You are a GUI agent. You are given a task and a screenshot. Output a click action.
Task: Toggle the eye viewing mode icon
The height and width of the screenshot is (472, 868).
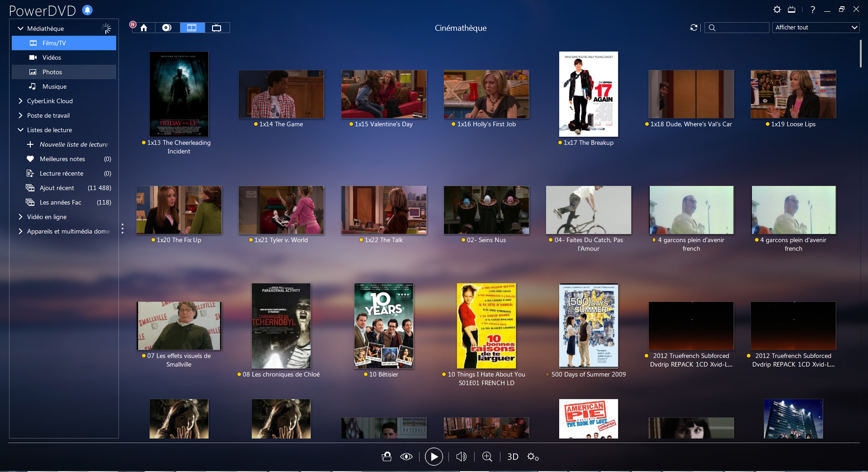pyautogui.click(x=406, y=457)
